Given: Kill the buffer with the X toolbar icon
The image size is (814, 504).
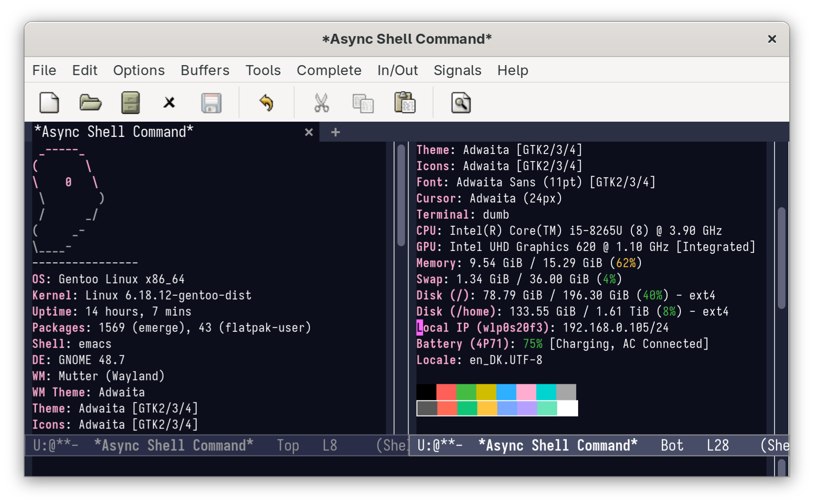Looking at the screenshot, I should (169, 103).
